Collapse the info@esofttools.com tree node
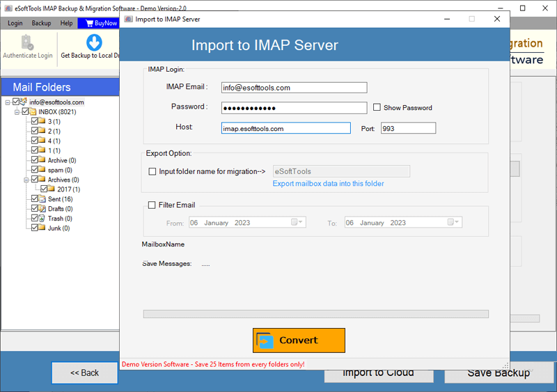 tap(8, 102)
